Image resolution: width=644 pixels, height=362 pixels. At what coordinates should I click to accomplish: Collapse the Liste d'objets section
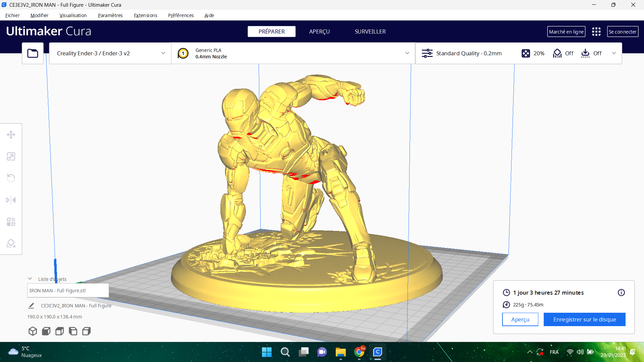[30, 279]
